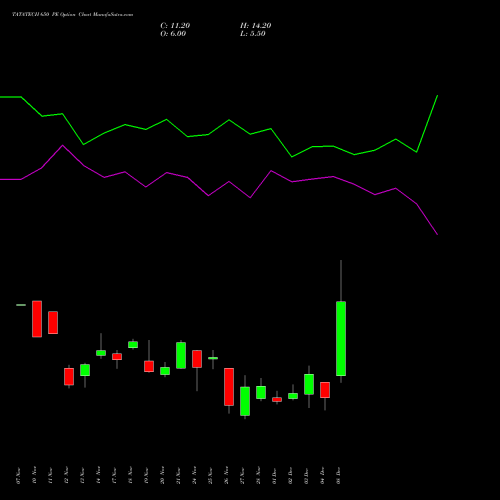Screen dimensions: 500x500
Task: Select the green candle above 18 Nov
Action: point(133,345)
